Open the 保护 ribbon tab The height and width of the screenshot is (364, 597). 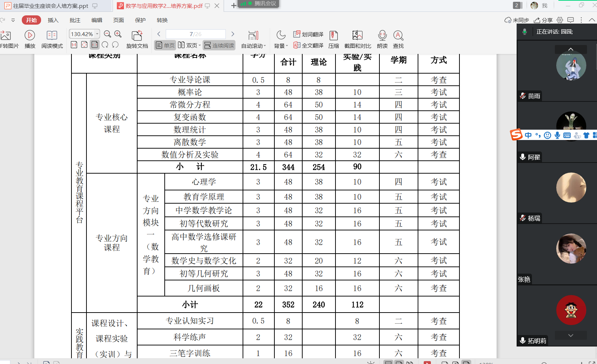[140, 20]
